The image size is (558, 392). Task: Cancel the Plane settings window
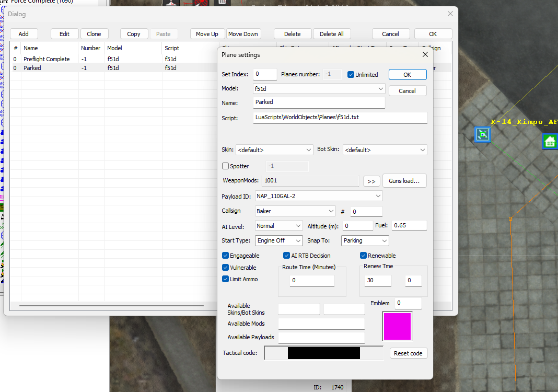[x=408, y=91]
